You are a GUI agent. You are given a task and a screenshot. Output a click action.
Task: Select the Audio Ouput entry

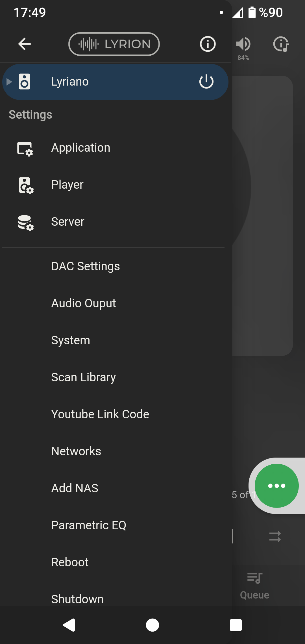[x=83, y=303]
